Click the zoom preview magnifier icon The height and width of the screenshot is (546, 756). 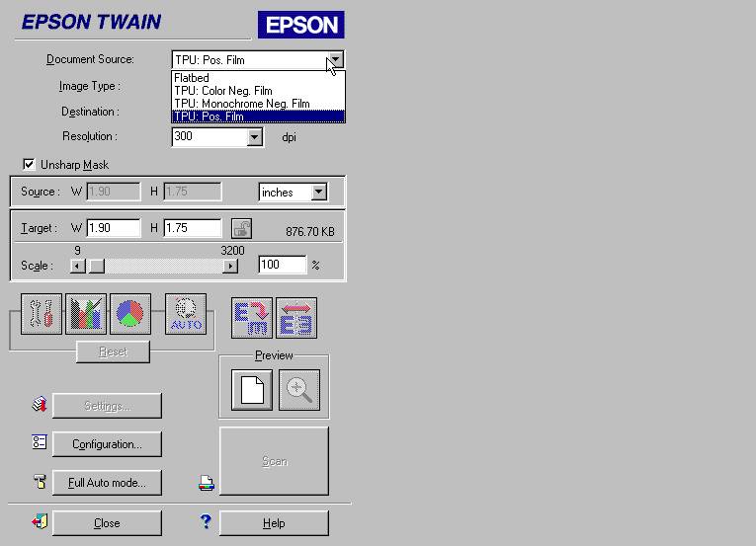[x=298, y=389]
